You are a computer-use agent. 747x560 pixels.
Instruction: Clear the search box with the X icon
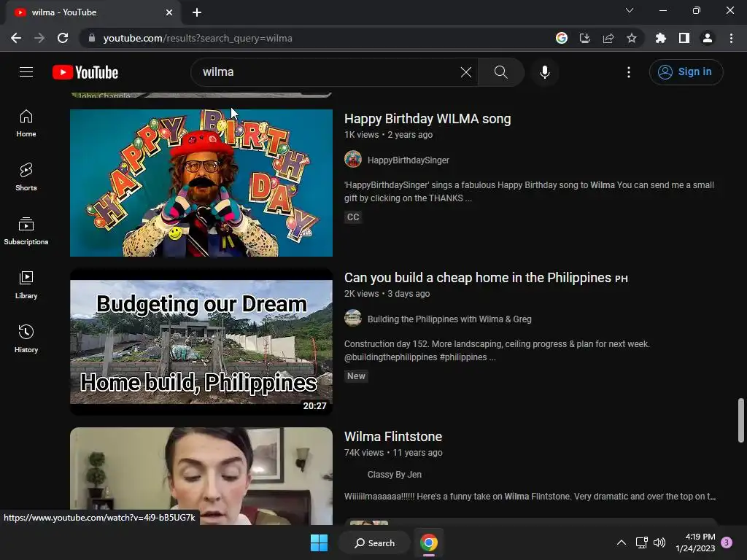pos(466,72)
